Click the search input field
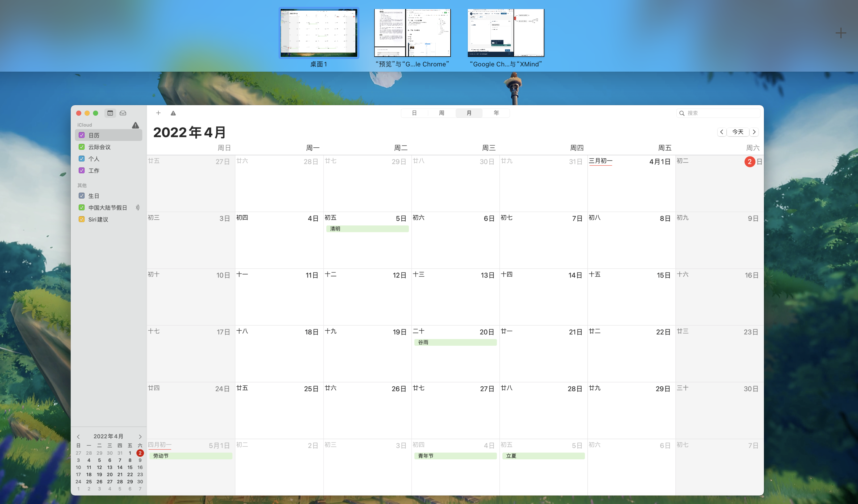This screenshot has height=504, width=858. click(x=718, y=113)
